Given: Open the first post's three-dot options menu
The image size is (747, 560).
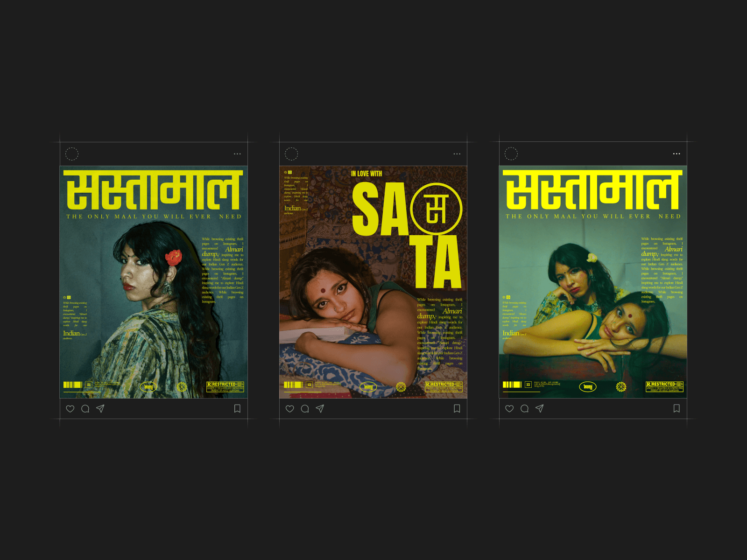Looking at the screenshot, I should (x=237, y=154).
